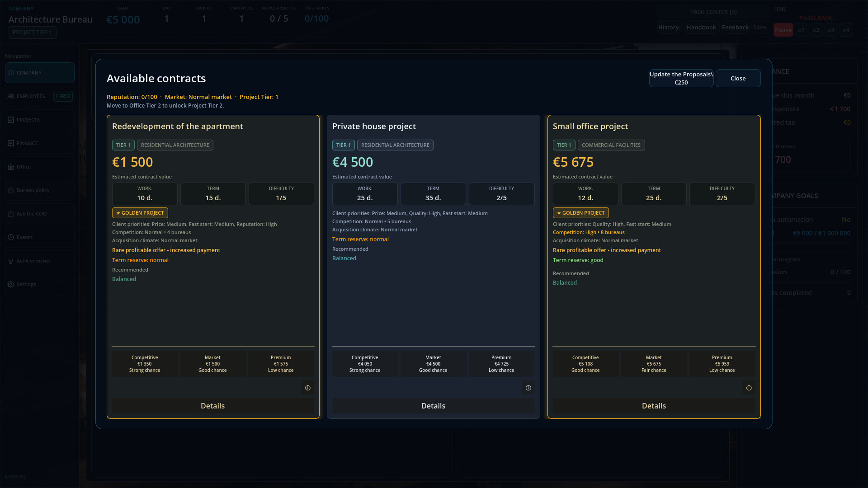Choose Market €5 675 bid for small office
868x488 pixels.
[x=654, y=364]
